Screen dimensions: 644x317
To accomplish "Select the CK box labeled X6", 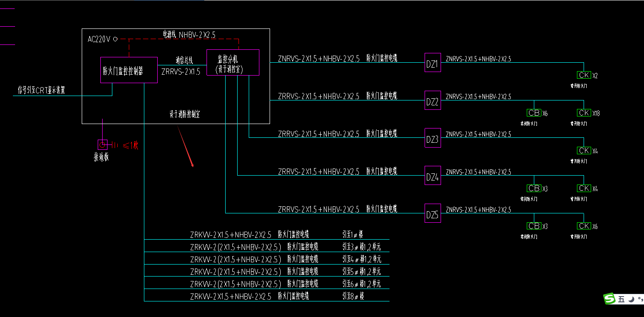I will click(584, 226).
